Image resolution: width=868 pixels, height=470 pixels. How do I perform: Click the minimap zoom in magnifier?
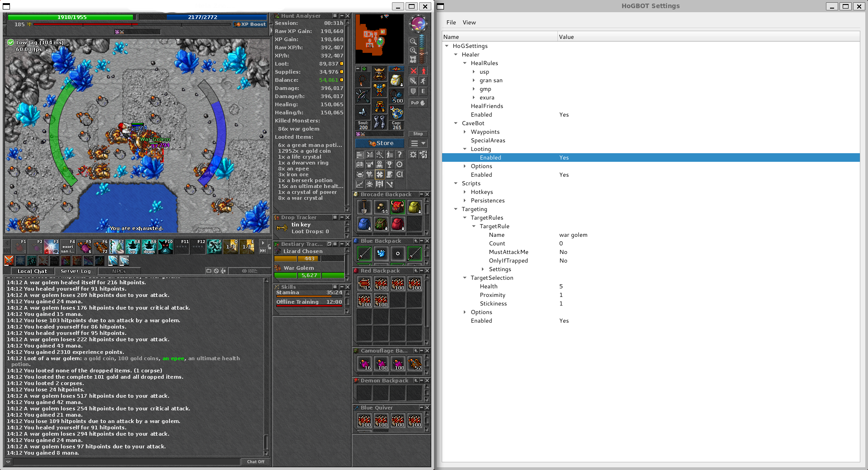tap(413, 51)
